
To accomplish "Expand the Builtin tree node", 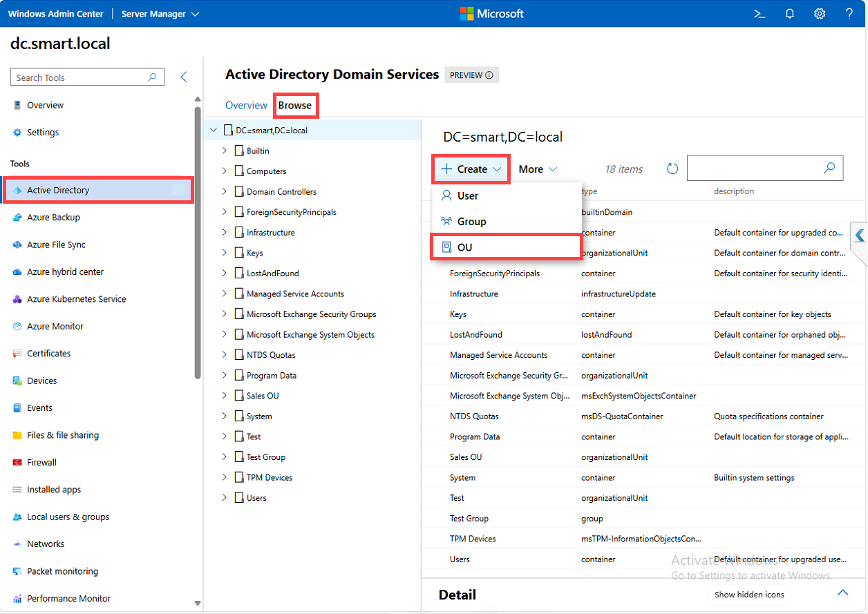I will [224, 150].
